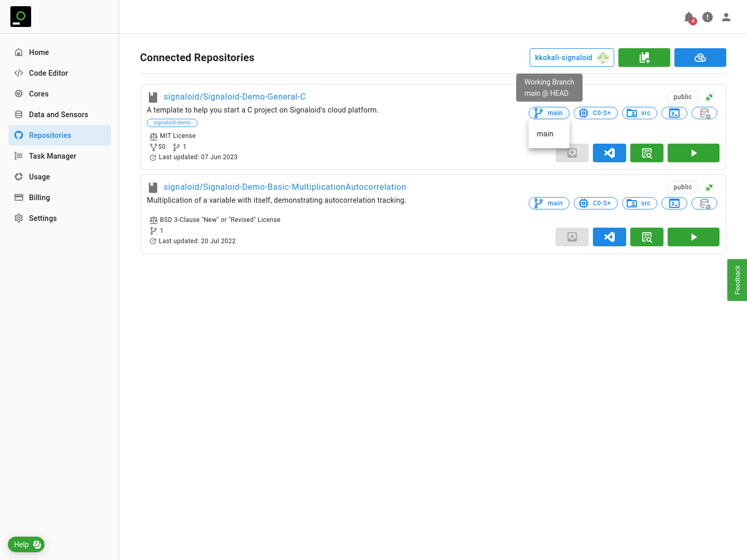Open Signaloid-Demo-Basic-MultiplicationAutocorrelation repository link
The height and width of the screenshot is (560, 747).
(x=285, y=187)
